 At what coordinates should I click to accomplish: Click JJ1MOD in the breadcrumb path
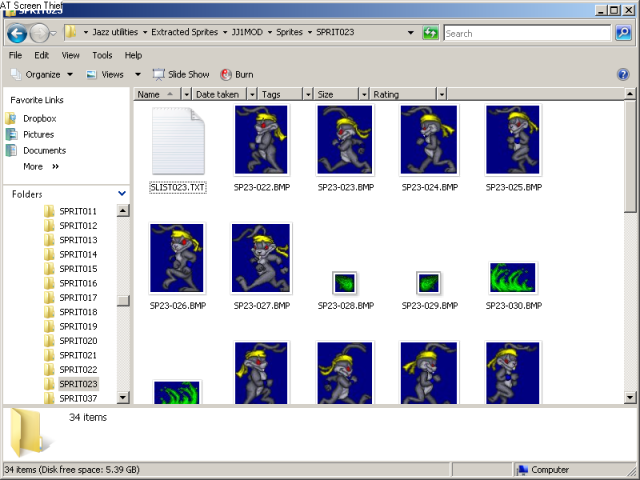tap(247, 32)
